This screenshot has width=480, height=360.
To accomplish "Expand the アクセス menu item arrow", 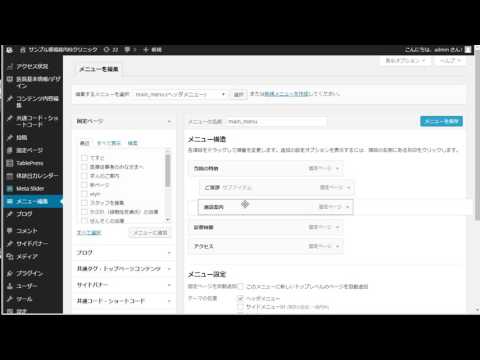I will (337, 246).
